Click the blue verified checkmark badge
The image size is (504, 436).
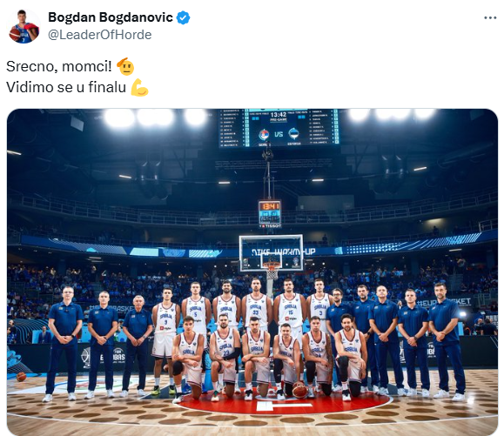[183, 17]
